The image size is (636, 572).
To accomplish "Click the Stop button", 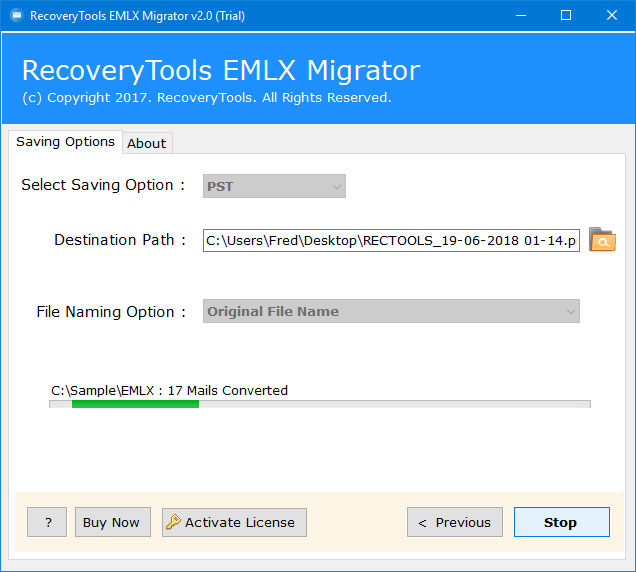I will (562, 522).
